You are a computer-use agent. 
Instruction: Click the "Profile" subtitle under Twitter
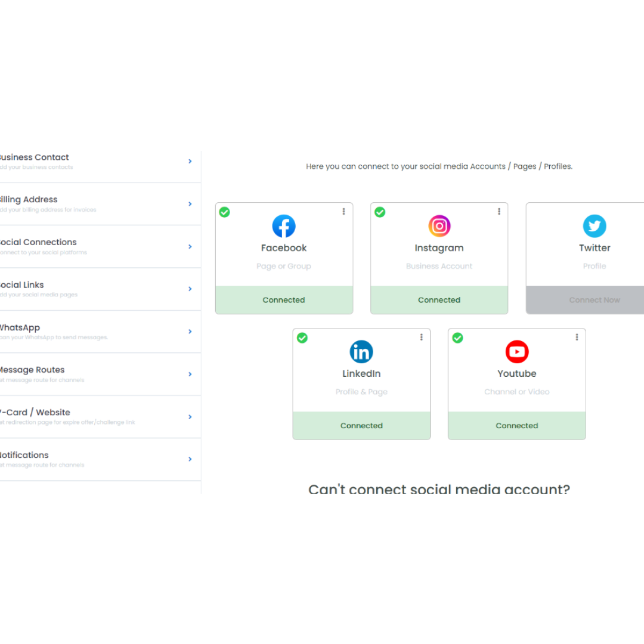(x=595, y=266)
